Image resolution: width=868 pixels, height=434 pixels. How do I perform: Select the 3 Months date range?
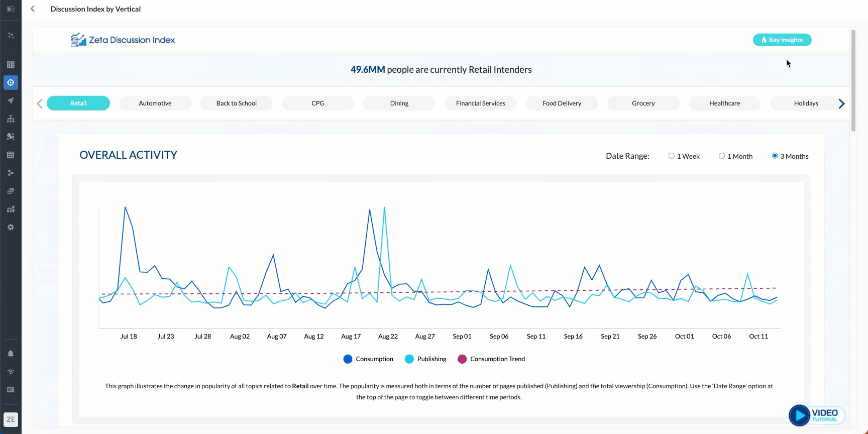pyautogui.click(x=775, y=156)
